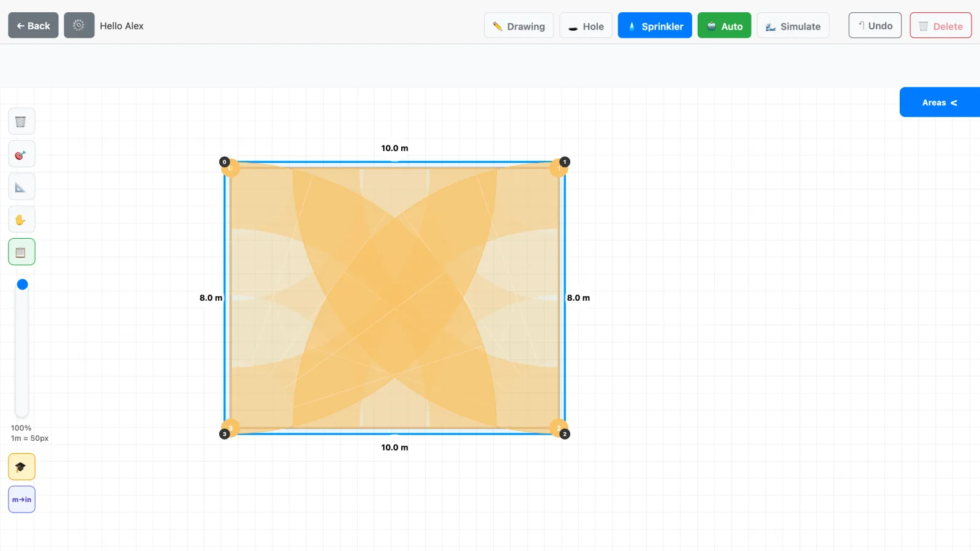Viewport: 980px width, 551px height.
Task: Undo the last action
Action: (875, 26)
